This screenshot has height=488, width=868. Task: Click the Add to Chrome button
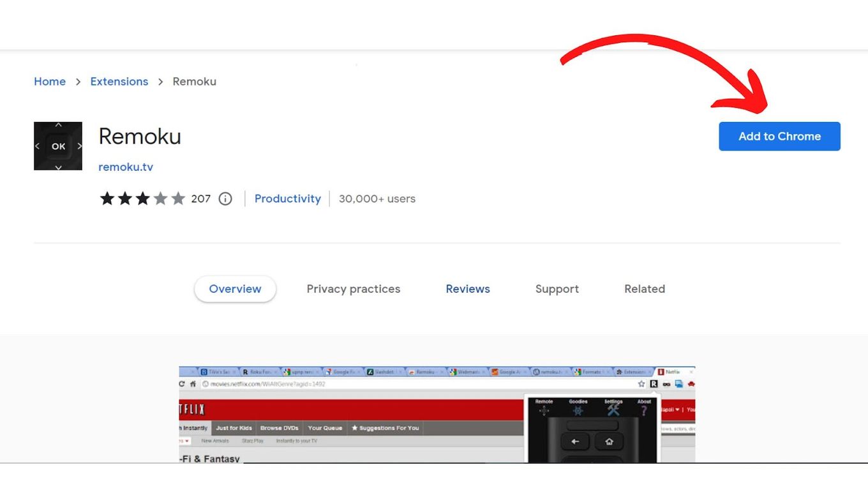pyautogui.click(x=779, y=137)
